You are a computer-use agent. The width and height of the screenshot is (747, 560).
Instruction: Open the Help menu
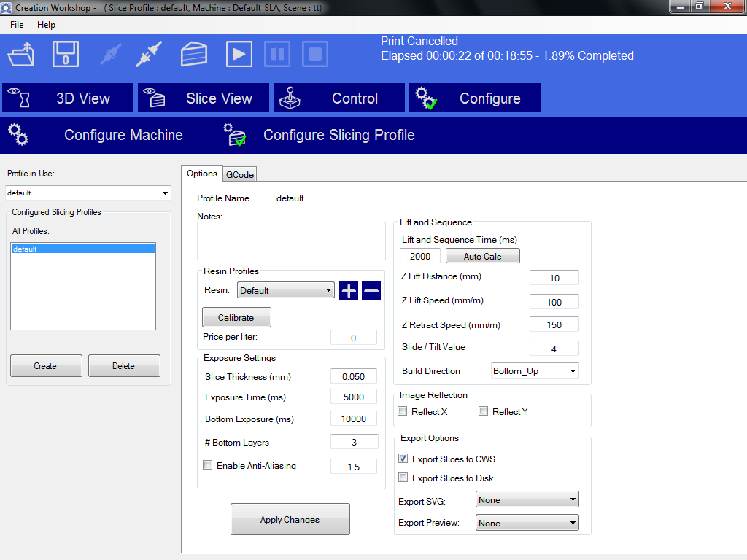pyautogui.click(x=46, y=25)
